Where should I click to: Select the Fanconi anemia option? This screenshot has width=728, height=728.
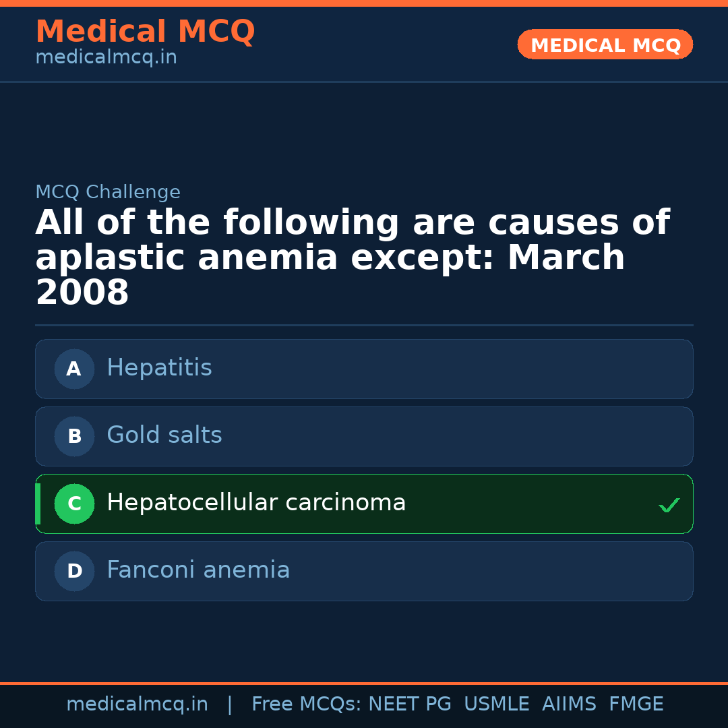point(364,571)
